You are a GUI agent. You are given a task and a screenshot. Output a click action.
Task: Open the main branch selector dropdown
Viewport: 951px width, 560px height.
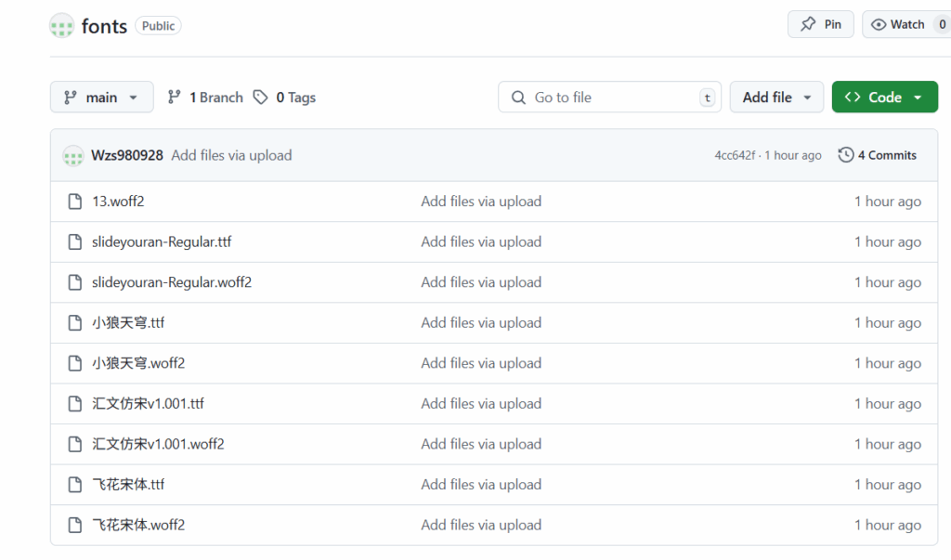(x=102, y=98)
